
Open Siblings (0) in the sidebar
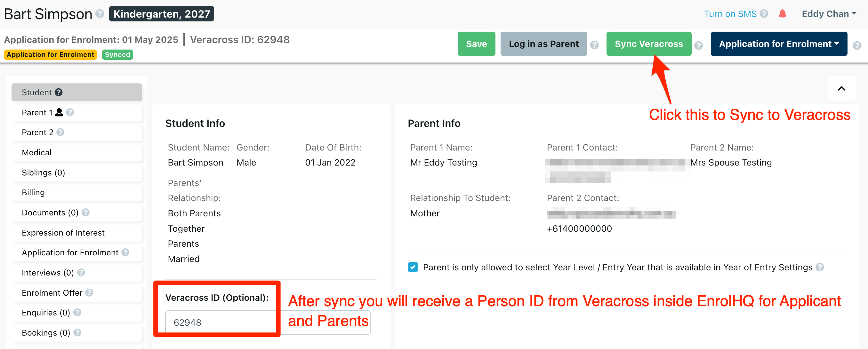[43, 172]
